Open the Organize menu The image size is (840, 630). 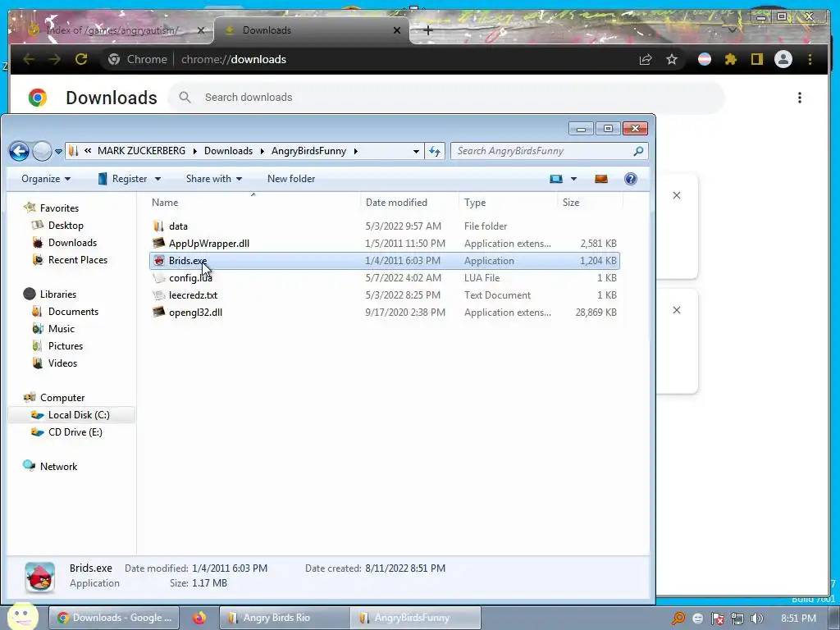[x=46, y=179]
